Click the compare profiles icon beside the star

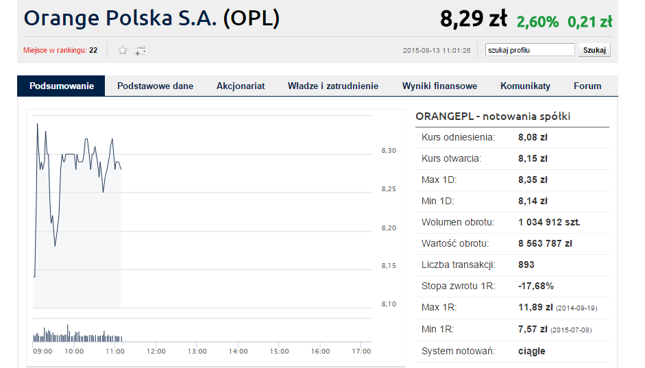pyautogui.click(x=140, y=51)
